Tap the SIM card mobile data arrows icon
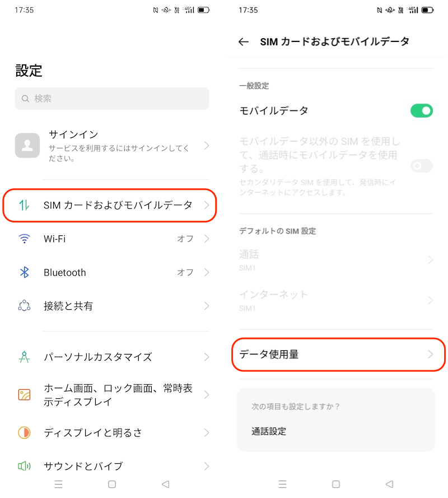This screenshot has width=448, height=498. (24, 205)
